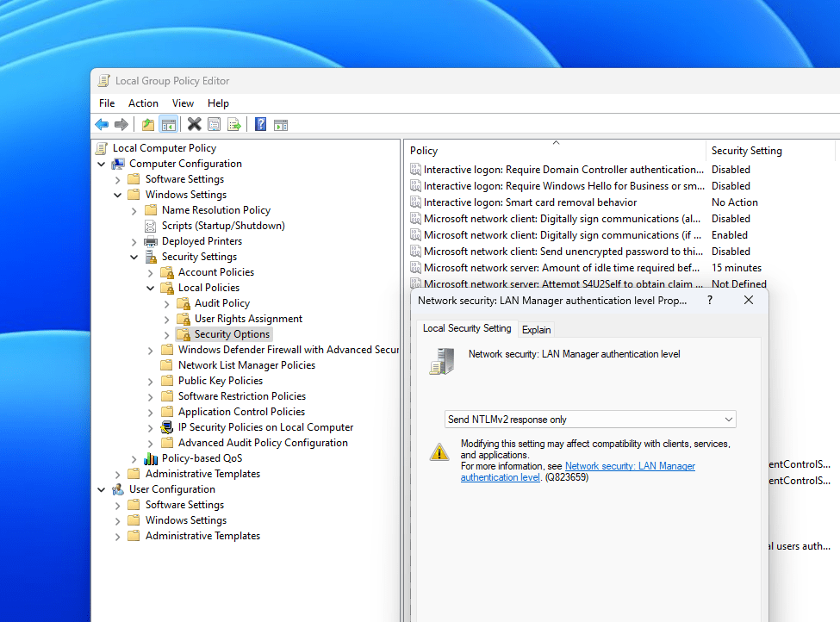Open the File menu
The height and width of the screenshot is (622, 840).
click(107, 103)
